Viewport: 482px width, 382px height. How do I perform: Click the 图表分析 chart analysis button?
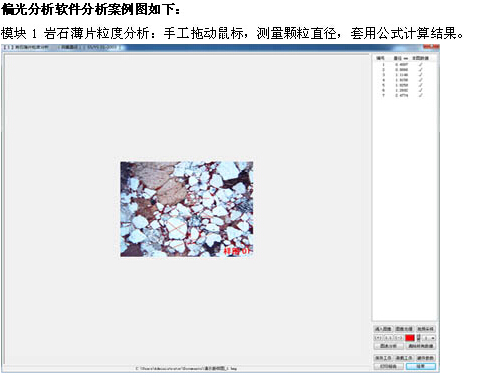click(x=389, y=346)
